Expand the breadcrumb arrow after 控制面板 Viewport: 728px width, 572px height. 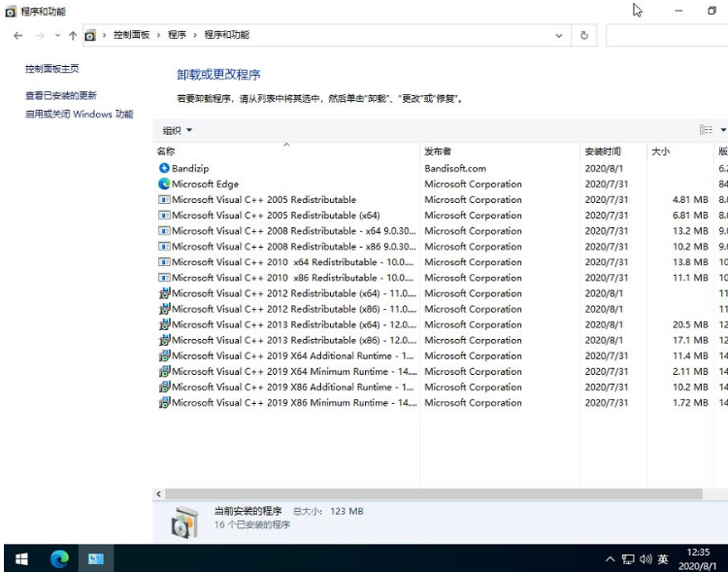tap(158, 35)
